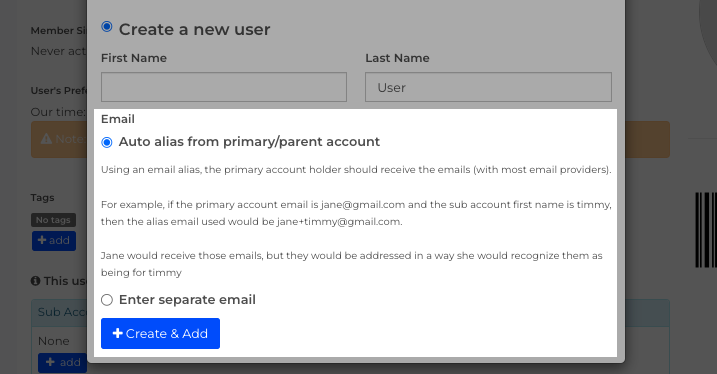The width and height of the screenshot is (717, 374).
Task: Click the Create & Add button
Action: pos(161,333)
